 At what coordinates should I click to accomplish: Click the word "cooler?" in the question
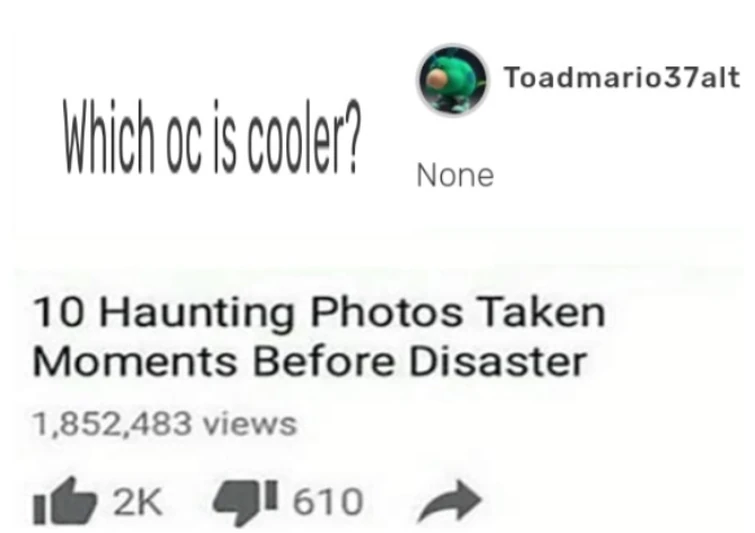(303, 136)
